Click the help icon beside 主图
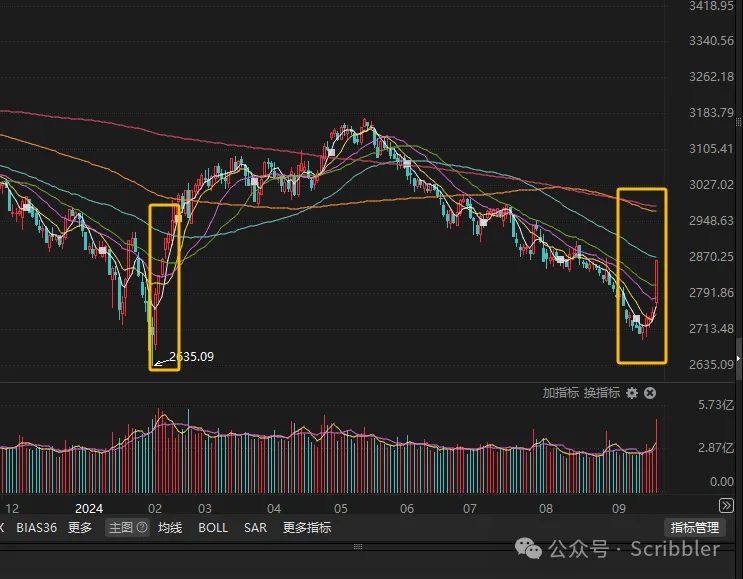 tap(142, 527)
